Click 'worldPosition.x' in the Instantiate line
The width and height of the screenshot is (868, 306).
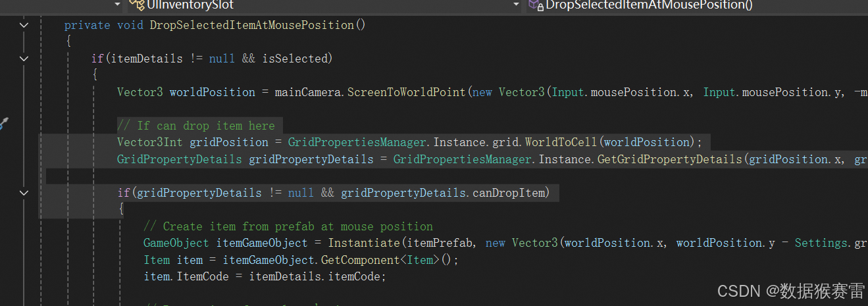tap(615, 243)
